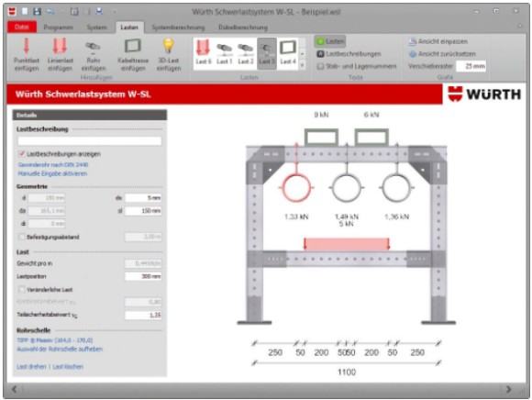
Task: Toggle Stab- und Lagernummern display
Action: point(356,66)
